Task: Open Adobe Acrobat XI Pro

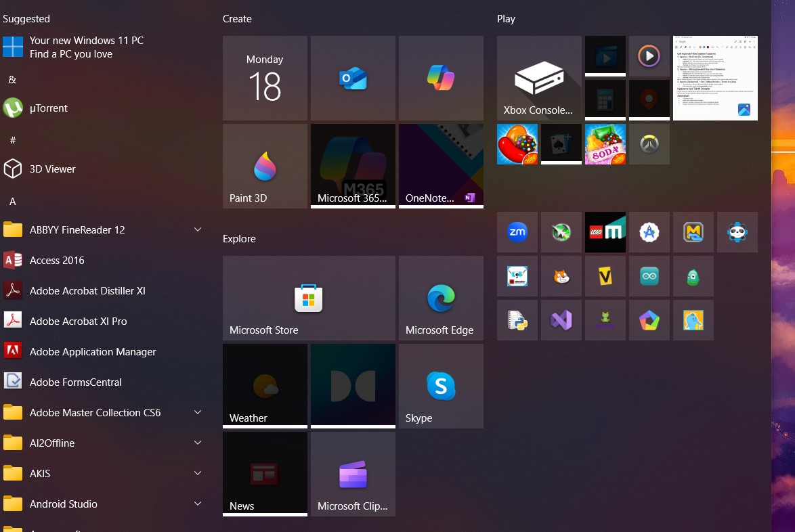Action: point(103,322)
